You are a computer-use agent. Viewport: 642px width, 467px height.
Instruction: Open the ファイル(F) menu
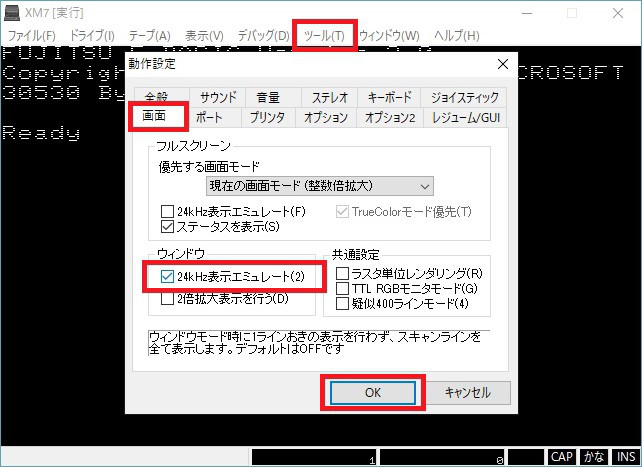[x=32, y=36]
